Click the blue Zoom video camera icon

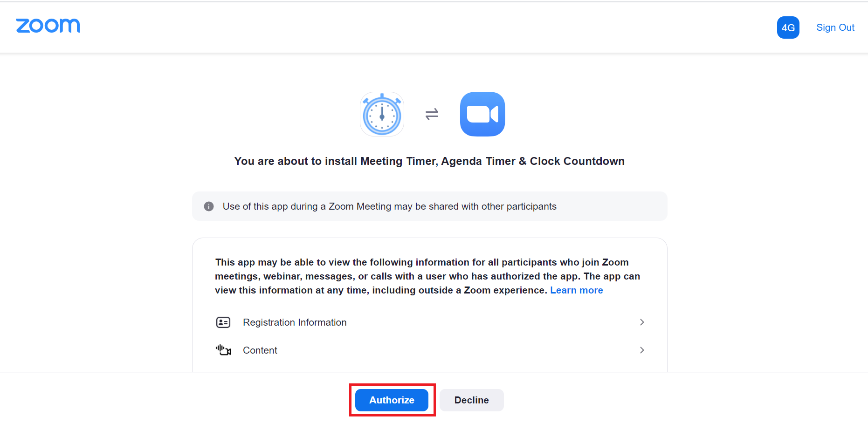pyautogui.click(x=482, y=114)
